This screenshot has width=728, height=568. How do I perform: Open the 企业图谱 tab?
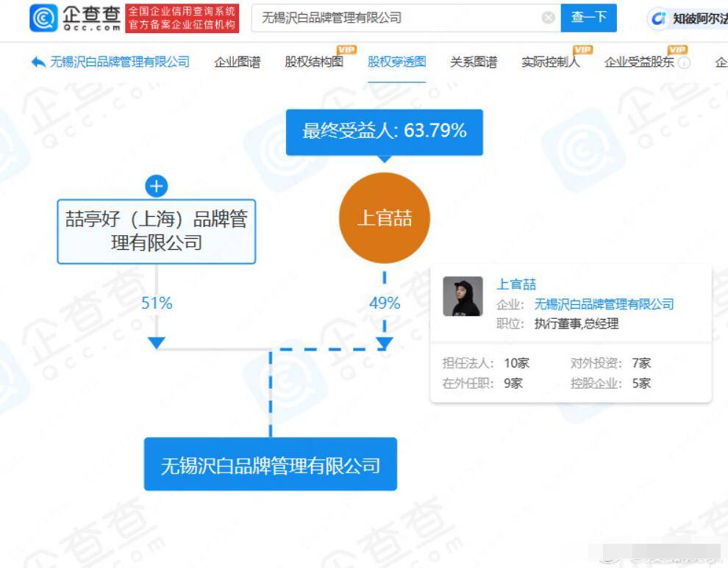[238, 62]
